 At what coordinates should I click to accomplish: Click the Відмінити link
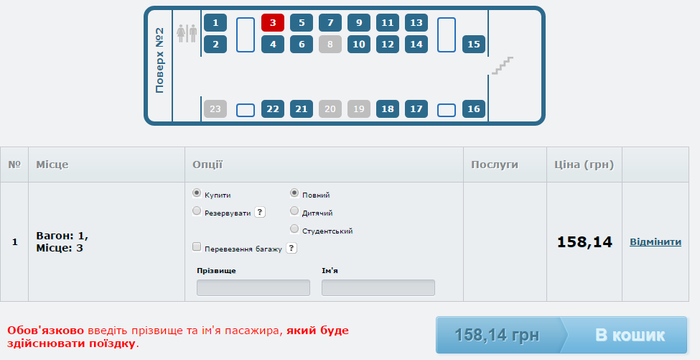pos(655,242)
